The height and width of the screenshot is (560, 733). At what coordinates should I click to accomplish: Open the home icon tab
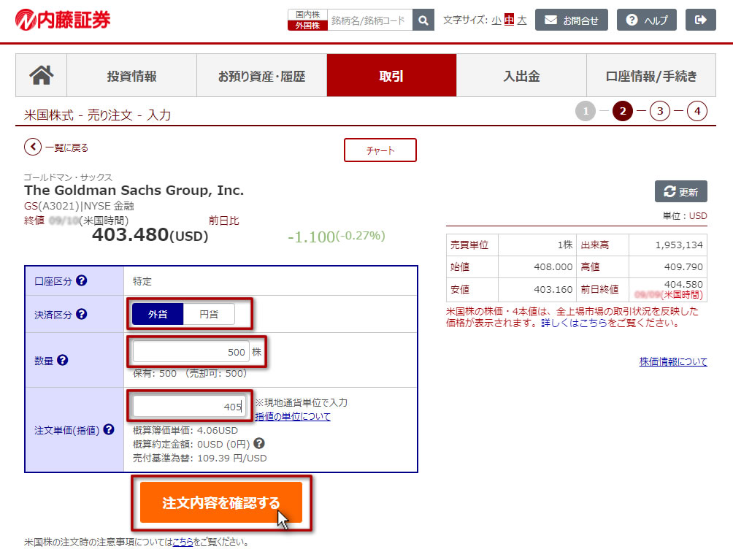[x=41, y=75]
